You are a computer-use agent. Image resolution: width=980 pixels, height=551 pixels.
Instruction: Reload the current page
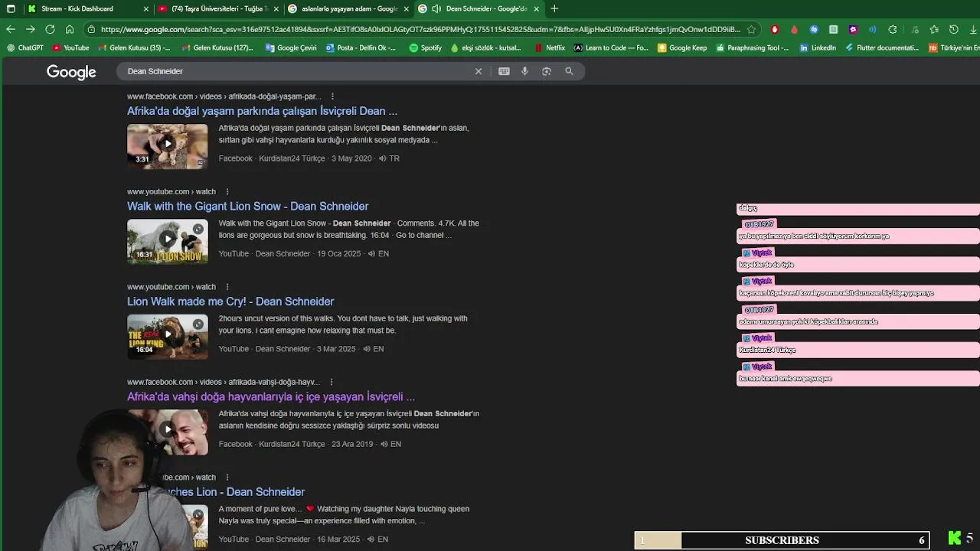point(50,29)
